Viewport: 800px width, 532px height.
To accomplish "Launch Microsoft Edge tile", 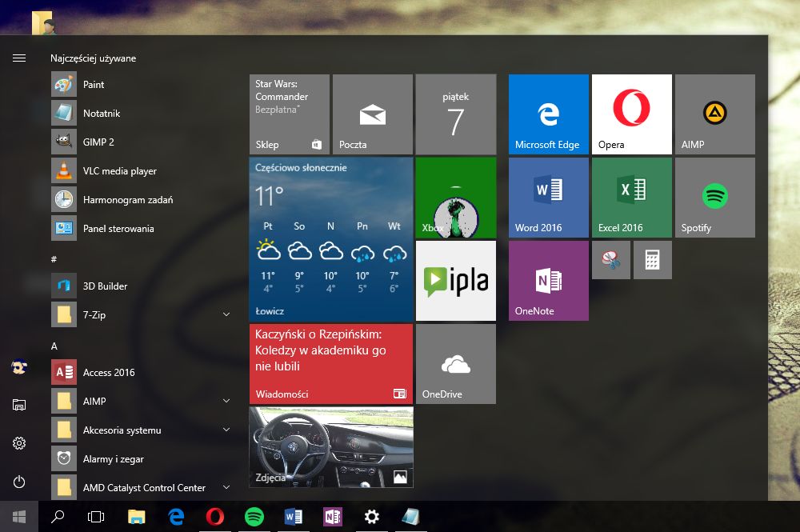I will point(549,114).
